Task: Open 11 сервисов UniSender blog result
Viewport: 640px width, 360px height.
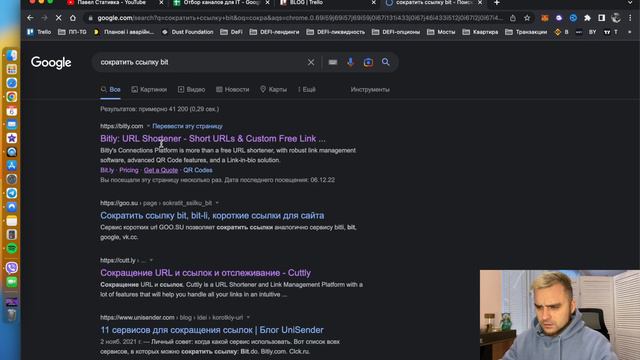Action: [x=212, y=330]
